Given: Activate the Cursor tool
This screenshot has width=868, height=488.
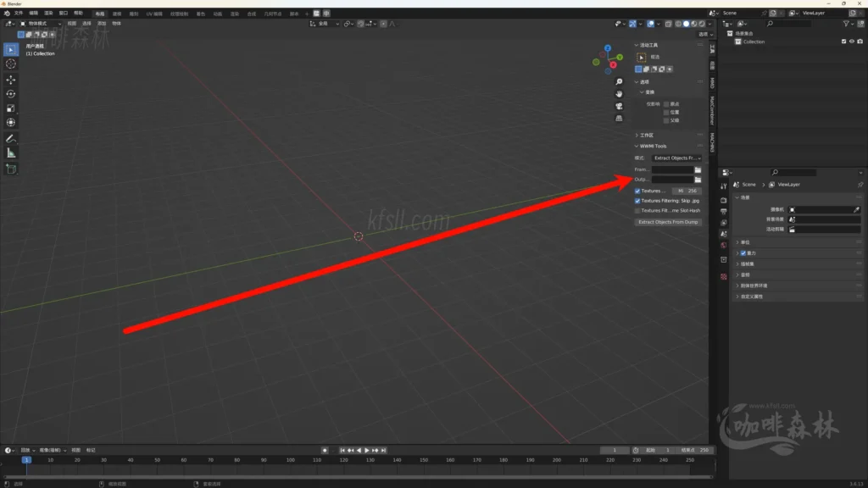Looking at the screenshot, I should pyautogui.click(x=11, y=64).
